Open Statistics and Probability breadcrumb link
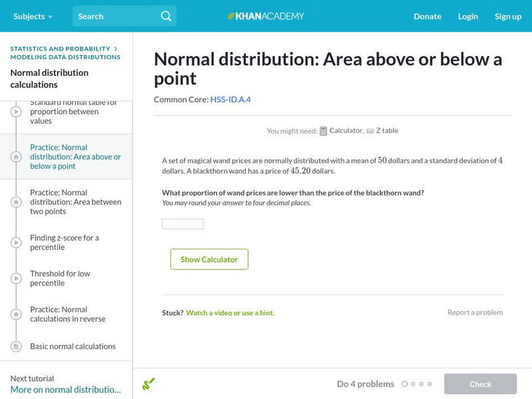 (x=60, y=49)
